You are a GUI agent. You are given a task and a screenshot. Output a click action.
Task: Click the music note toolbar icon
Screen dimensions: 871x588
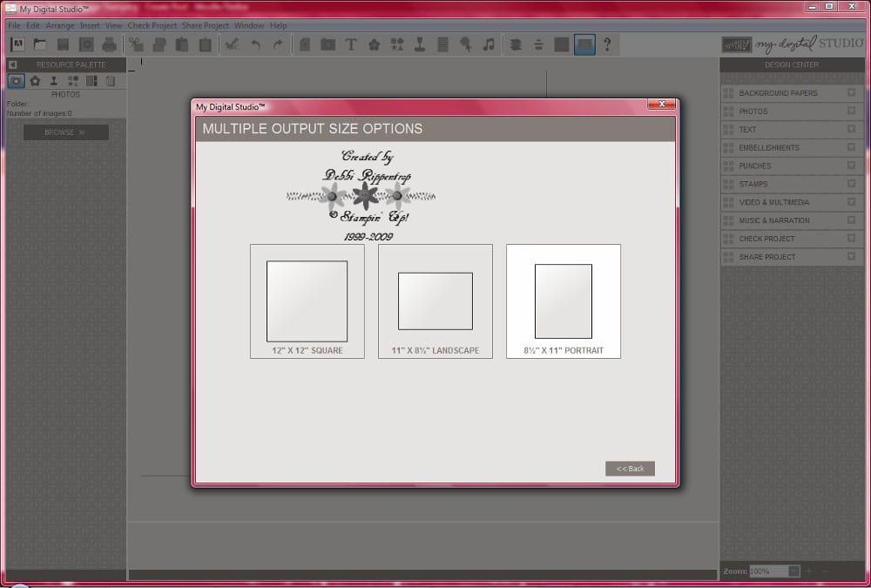coord(489,44)
